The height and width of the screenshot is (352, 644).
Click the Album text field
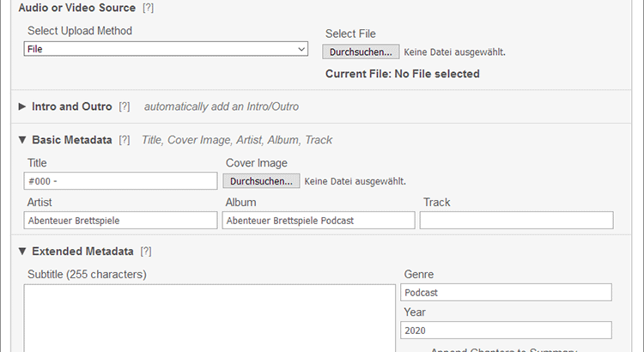point(319,221)
